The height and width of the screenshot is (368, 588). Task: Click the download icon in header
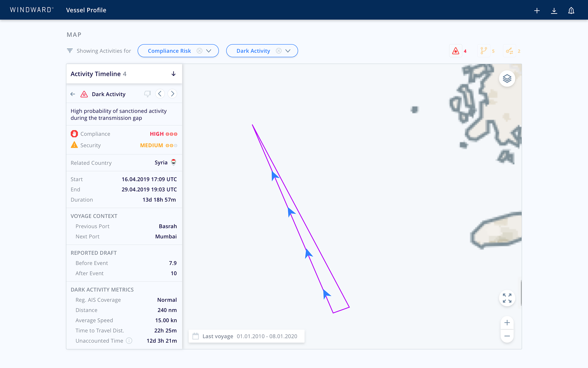(554, 11)
